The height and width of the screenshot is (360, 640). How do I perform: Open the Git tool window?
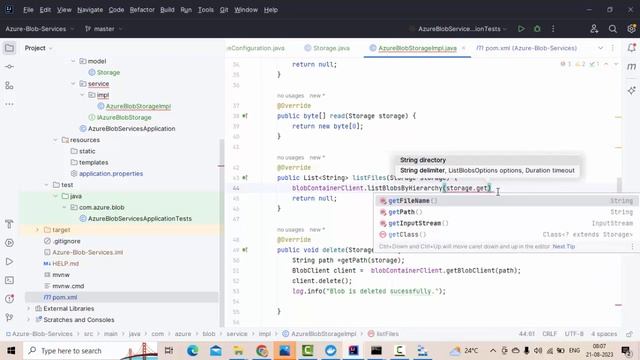pos(9,317)
